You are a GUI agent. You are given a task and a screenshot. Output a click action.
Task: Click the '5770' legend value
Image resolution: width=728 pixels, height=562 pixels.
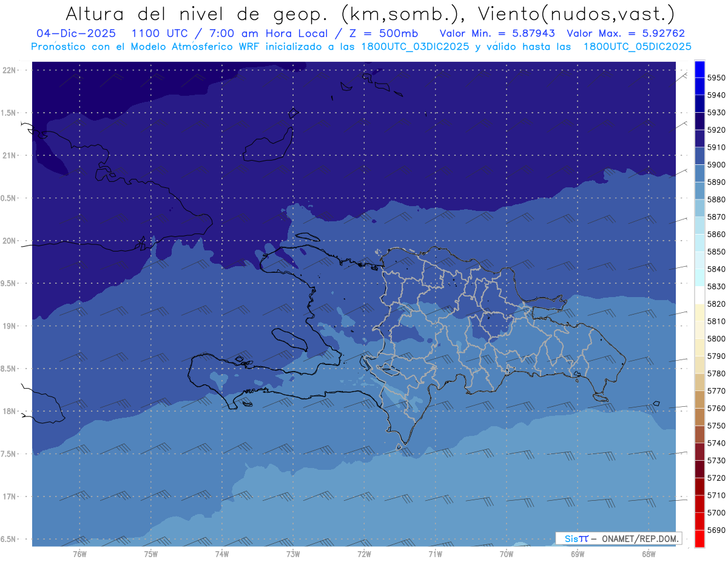(716, 391)
